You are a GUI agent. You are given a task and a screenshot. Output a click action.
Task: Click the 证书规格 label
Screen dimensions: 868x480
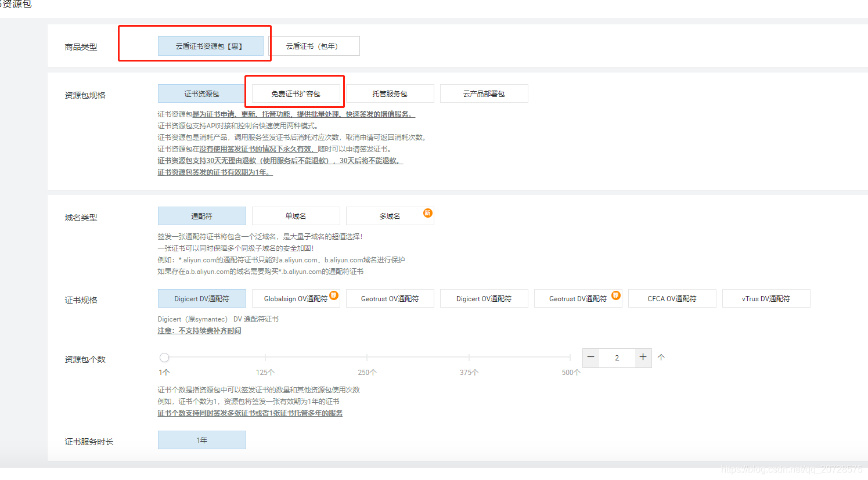(81, 300)
